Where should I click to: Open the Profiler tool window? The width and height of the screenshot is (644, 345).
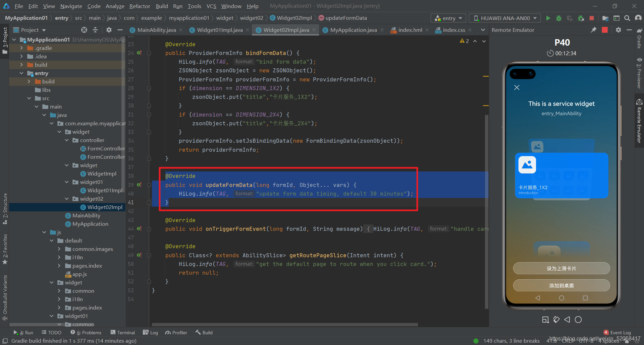pos(176,333)
